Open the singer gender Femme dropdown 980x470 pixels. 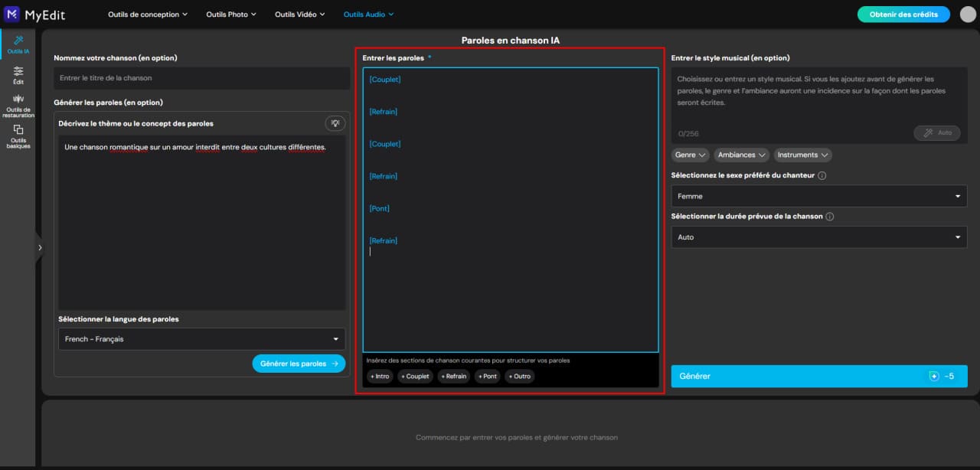(x=819, y=196)
